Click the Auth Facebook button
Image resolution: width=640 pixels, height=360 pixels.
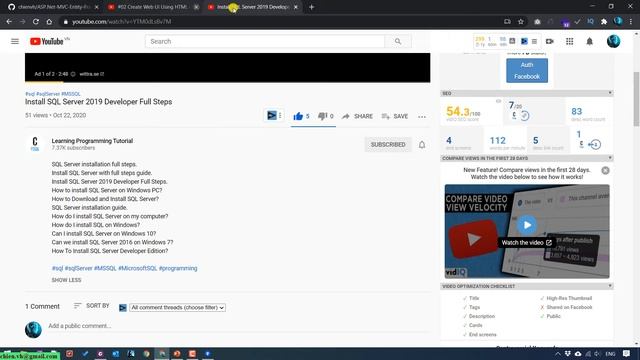527,71
